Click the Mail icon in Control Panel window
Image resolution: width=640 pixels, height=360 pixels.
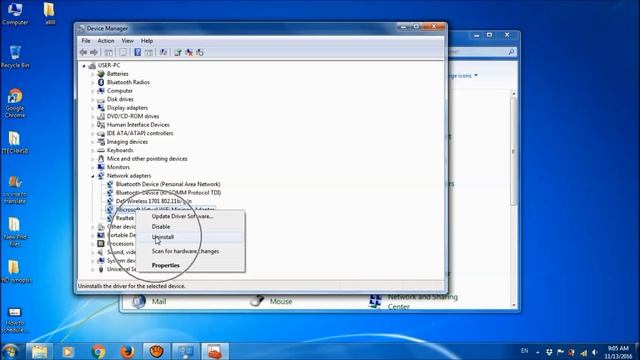pyautogui.click(x=138, y=301)
